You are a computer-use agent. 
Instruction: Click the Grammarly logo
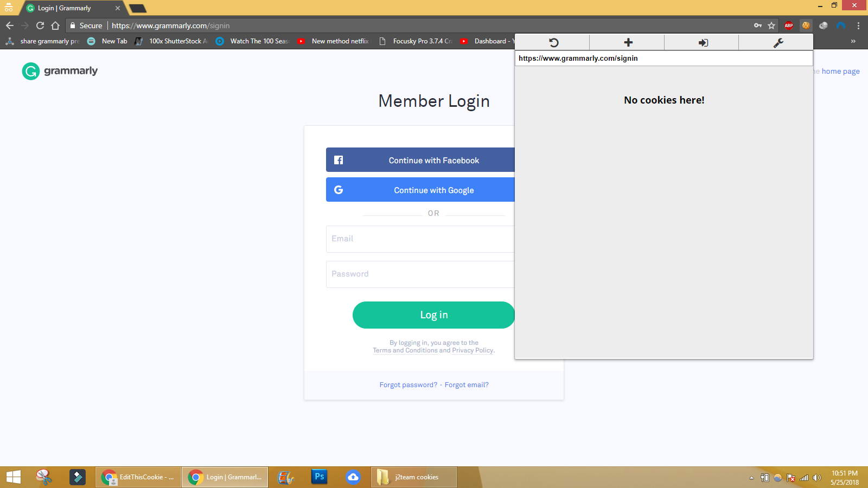[60, 71]
